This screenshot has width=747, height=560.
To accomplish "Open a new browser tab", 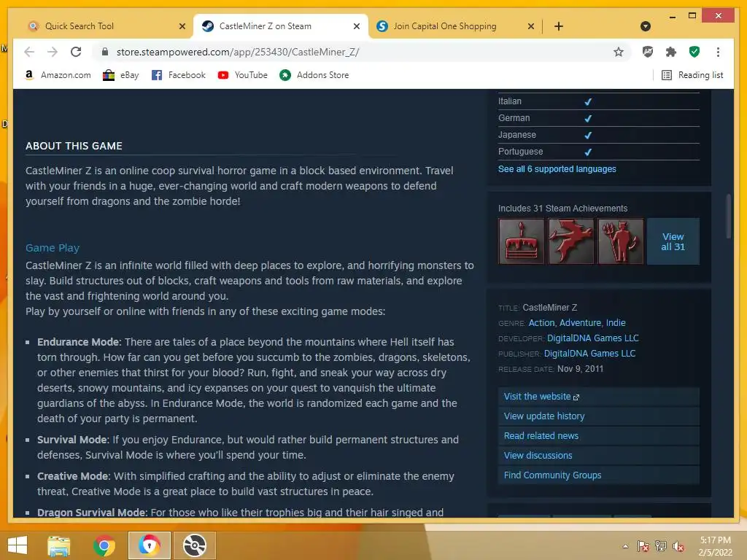I will [559, 26].
